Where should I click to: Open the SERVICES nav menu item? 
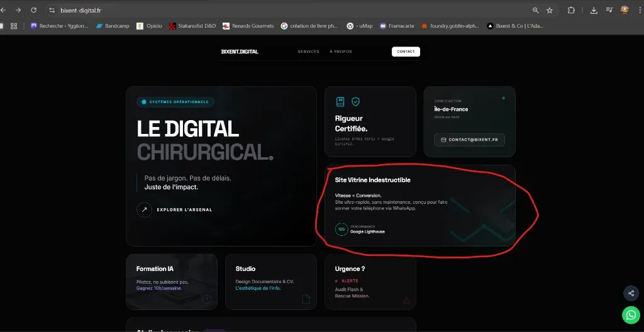[308, 52]
